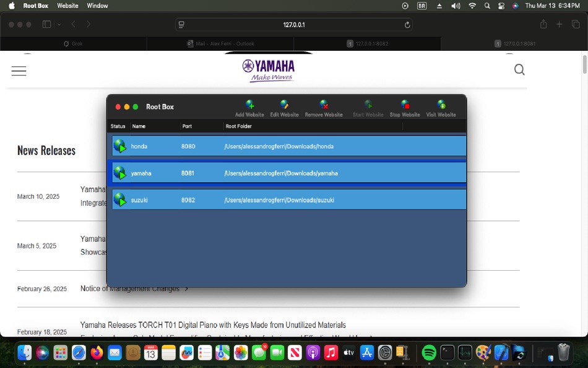Click the Yamaha Make Waves logo
588x368 pixels.
(x=269, y=70)
